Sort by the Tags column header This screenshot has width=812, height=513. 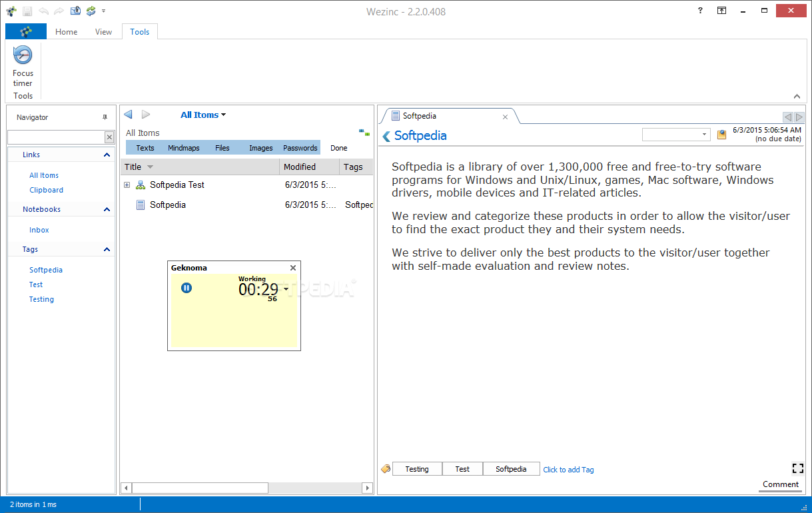click(x=356, y=167)
